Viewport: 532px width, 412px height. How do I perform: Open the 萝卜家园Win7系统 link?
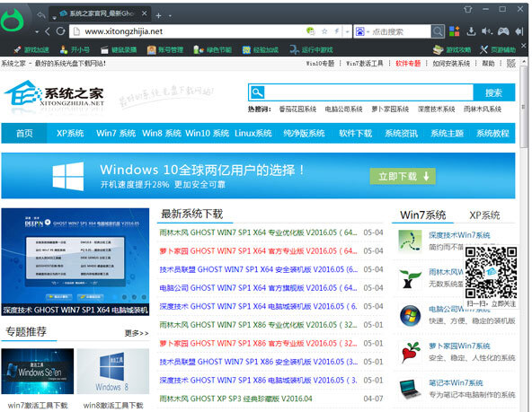coord(459,346)
